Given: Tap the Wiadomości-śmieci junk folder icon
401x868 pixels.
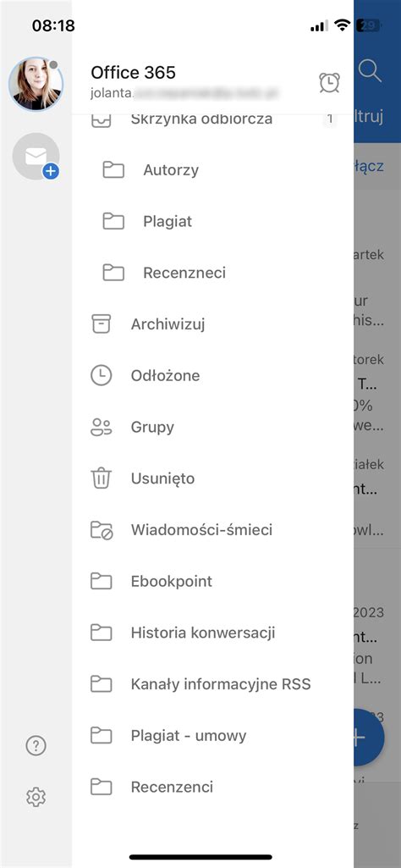Looking at the screenshot, I should coord(102,530).
